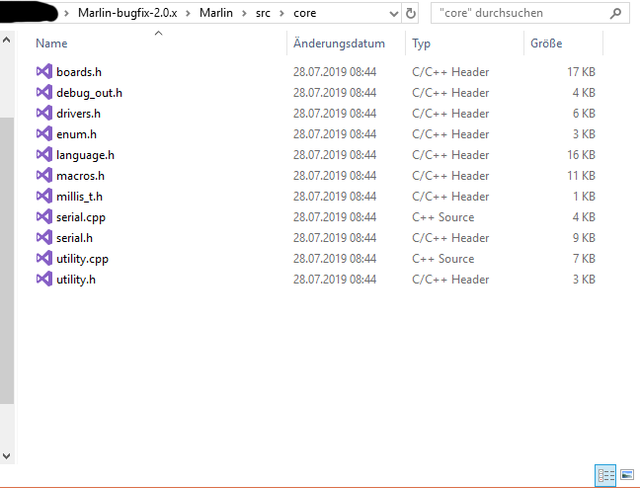Sort by Typ column header

pos(421,44)
